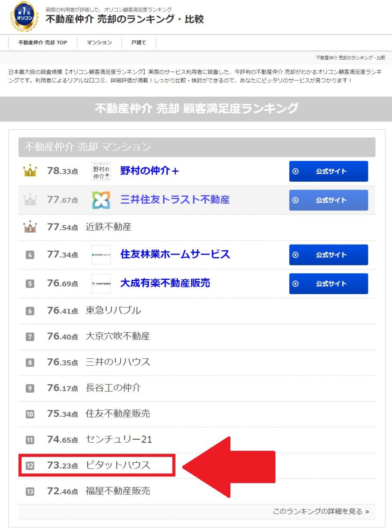Click the 野村の仲介+ logo thumbnail
392x532 pixels.
click(101, 171)
